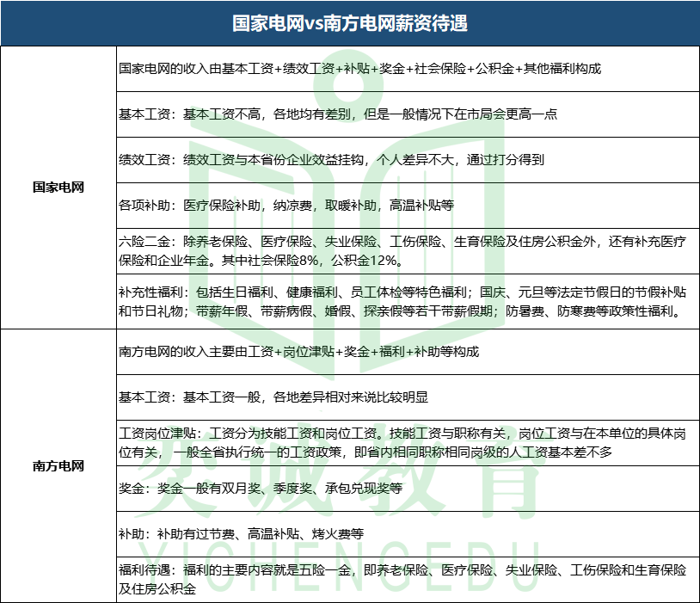Click the cell starting 福利待遇：福利的主要内容
Screen dimensions: 700x603
[x=408, y=580]
